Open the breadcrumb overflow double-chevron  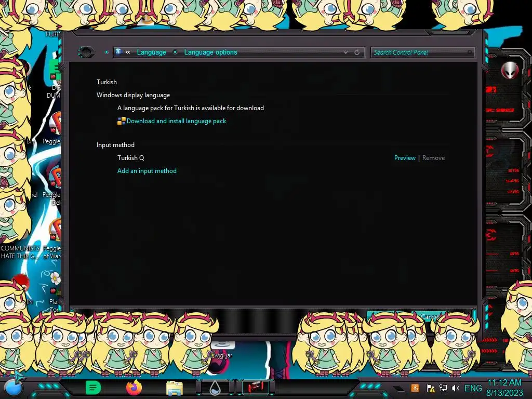click(x=128, y=52)
